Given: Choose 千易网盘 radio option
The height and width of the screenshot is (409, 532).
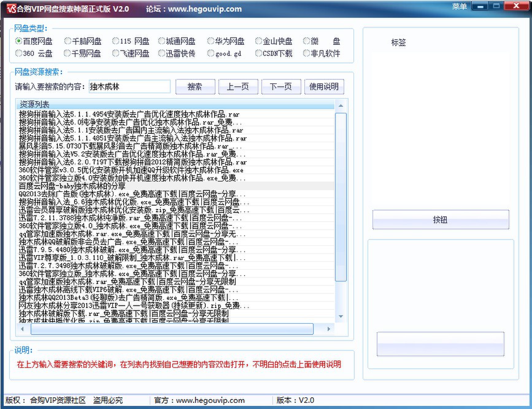Looking at the screenshot, I should (x=82, y=53).
